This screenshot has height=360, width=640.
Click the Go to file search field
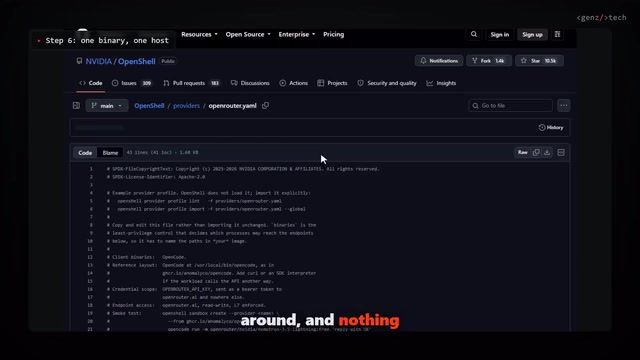pos(510,106)
